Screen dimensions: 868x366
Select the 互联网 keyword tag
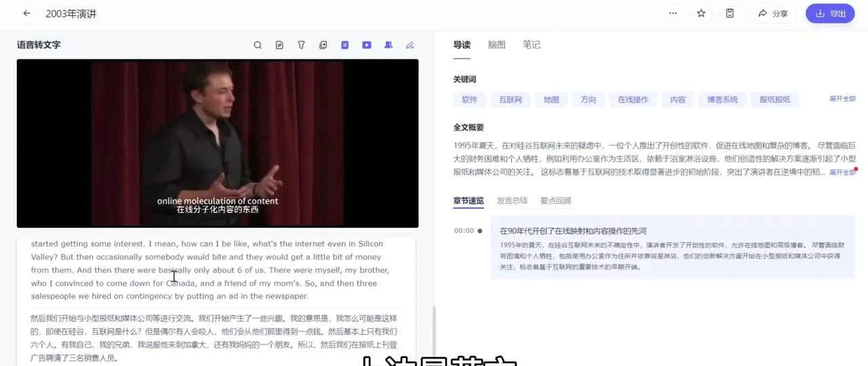pos(511,100)
